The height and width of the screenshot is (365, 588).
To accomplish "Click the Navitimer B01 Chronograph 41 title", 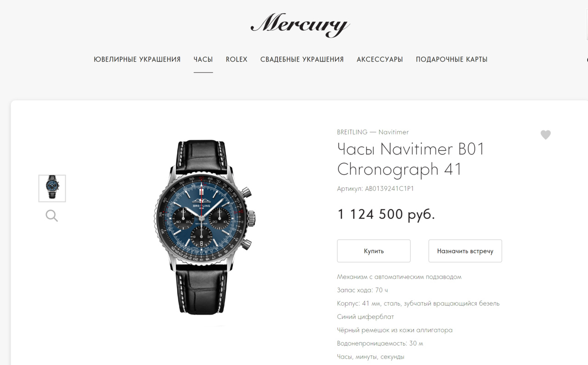I will [x=411, y=159].
